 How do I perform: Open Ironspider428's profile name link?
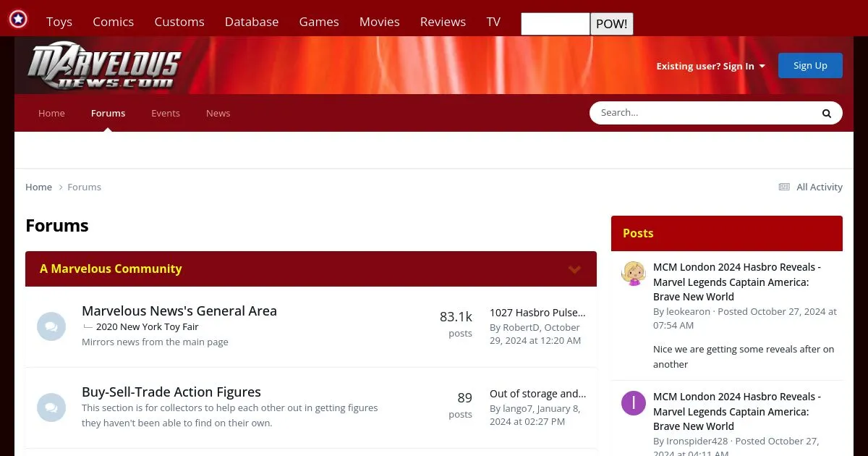(x=697, y=441)
